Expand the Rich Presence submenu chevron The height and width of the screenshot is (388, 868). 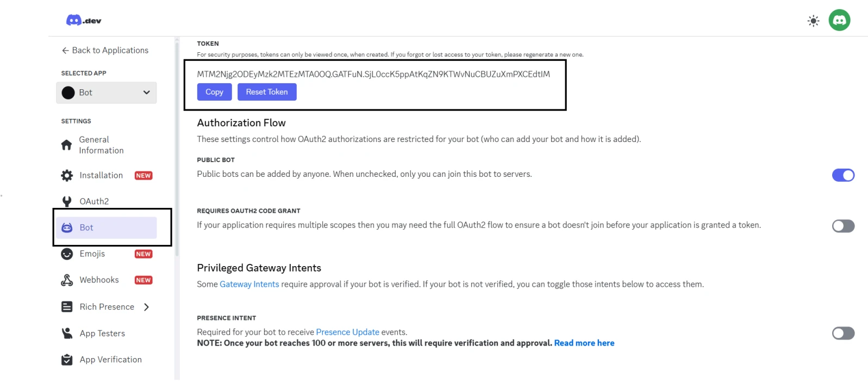tap(146, 307)
